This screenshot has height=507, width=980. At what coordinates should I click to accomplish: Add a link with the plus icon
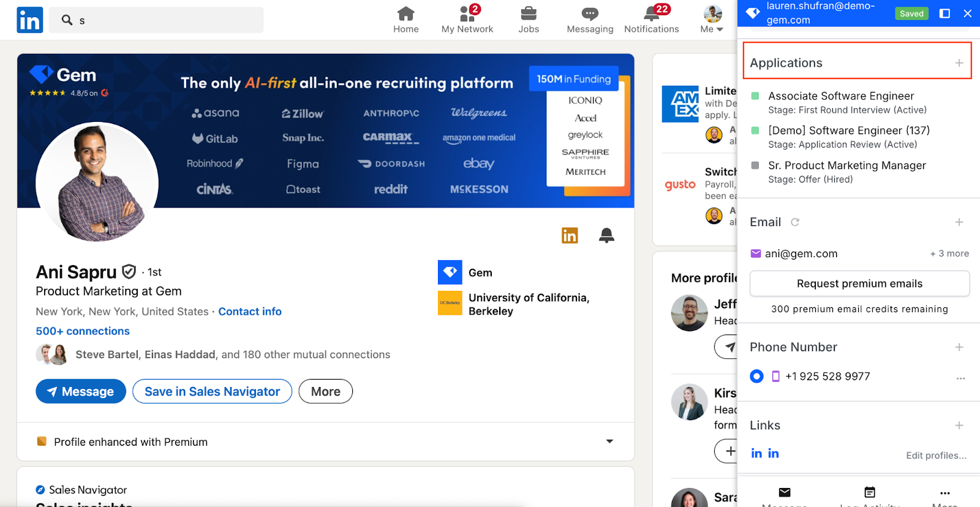click(959, 426)
